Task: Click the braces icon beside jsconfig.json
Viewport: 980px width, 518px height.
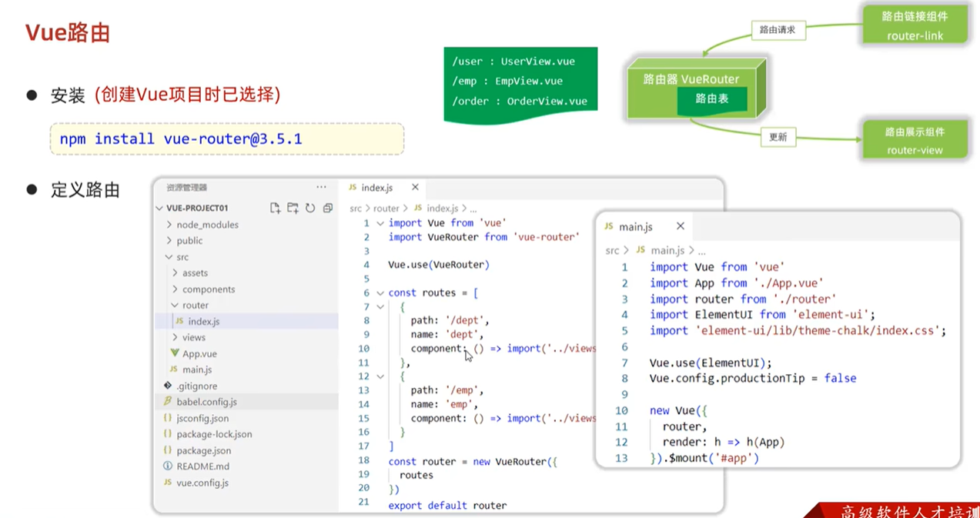Action: [168, 418]
